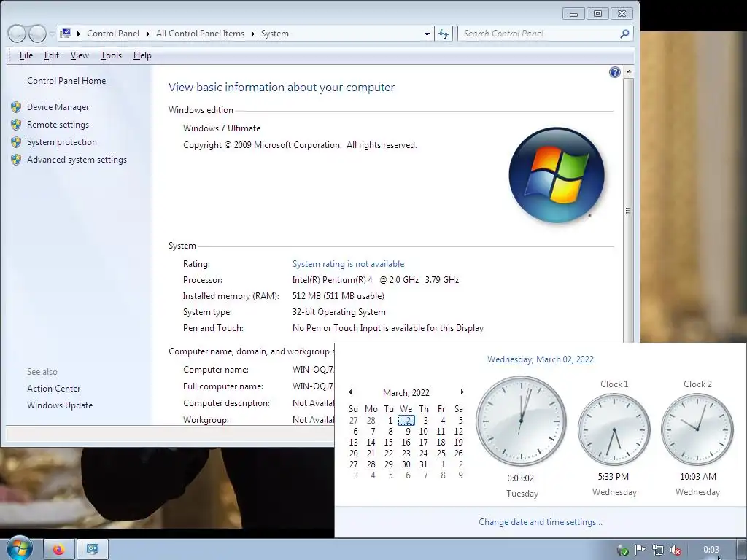This screenshot has width=747, height=560.
Task: Click the System protection shield icon
Action: tap(16, 142)
